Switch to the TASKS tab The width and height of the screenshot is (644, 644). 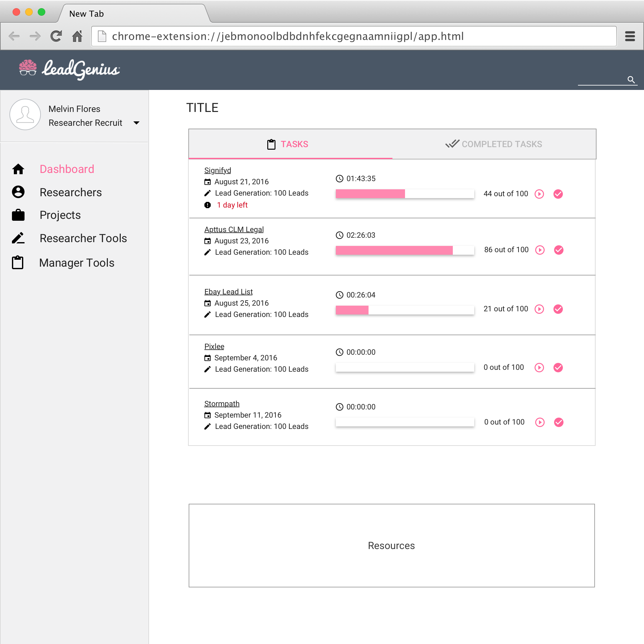pyautogui.click(x=290, y=144)
